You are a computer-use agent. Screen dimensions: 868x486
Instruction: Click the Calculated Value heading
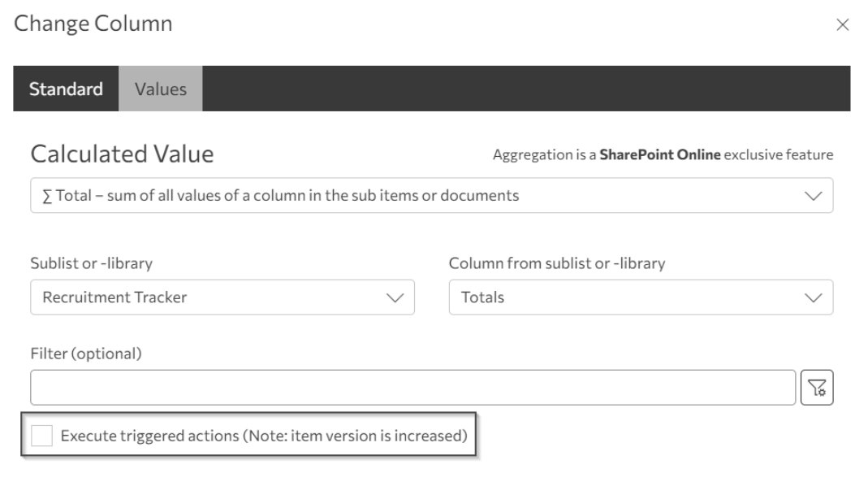click(122, 154)
